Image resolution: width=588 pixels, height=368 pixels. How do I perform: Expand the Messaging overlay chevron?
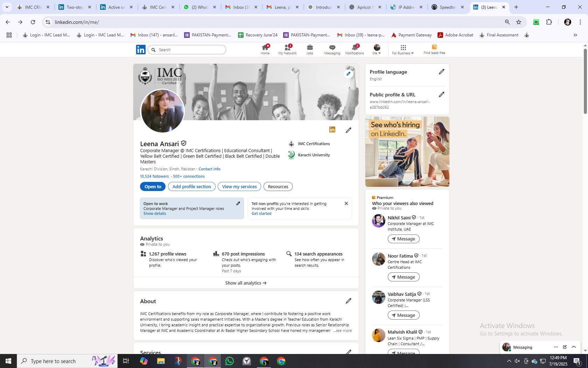click(x=574, y=347)
